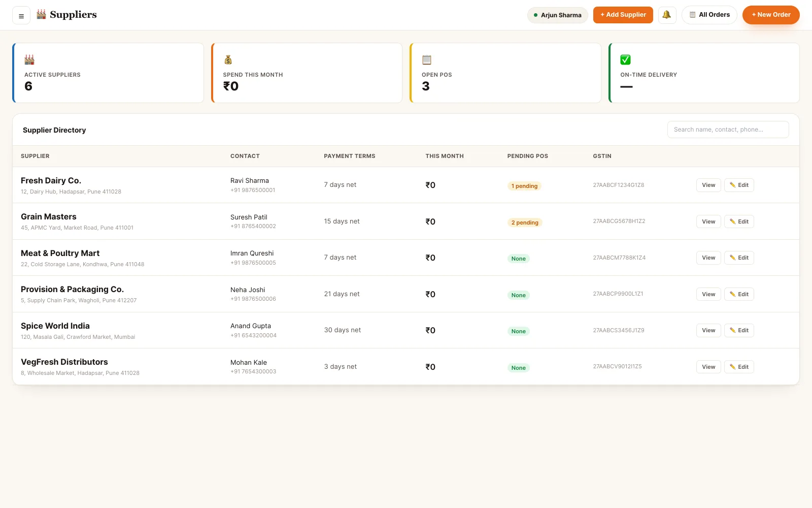View Meat & Poultry Mart details
The image size is (812, 508).
tap(708, 258)
